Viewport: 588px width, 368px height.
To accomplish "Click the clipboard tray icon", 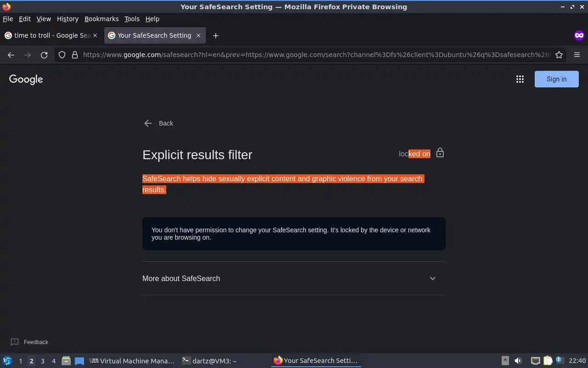I will 548,361.
